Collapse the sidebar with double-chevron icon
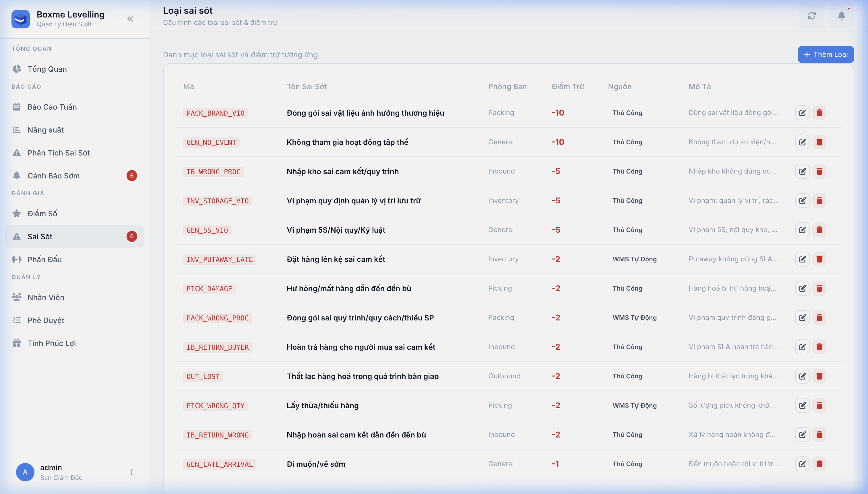 coord(130,19)
